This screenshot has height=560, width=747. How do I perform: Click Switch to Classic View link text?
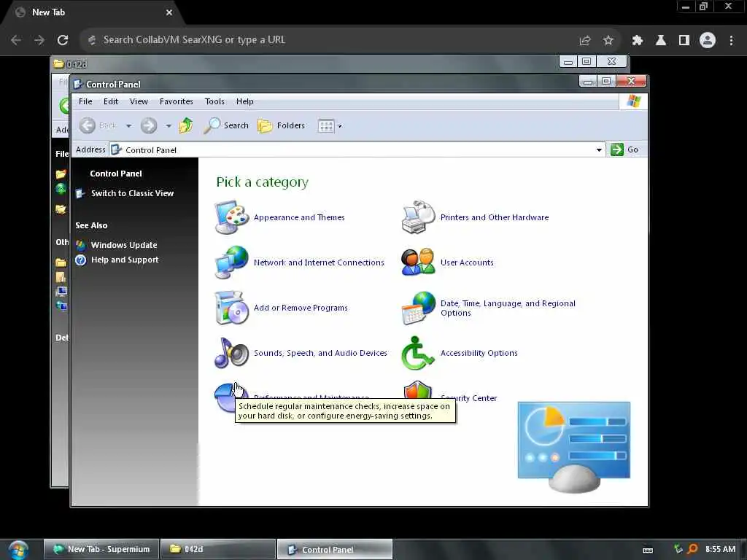(x=133, y=193)
